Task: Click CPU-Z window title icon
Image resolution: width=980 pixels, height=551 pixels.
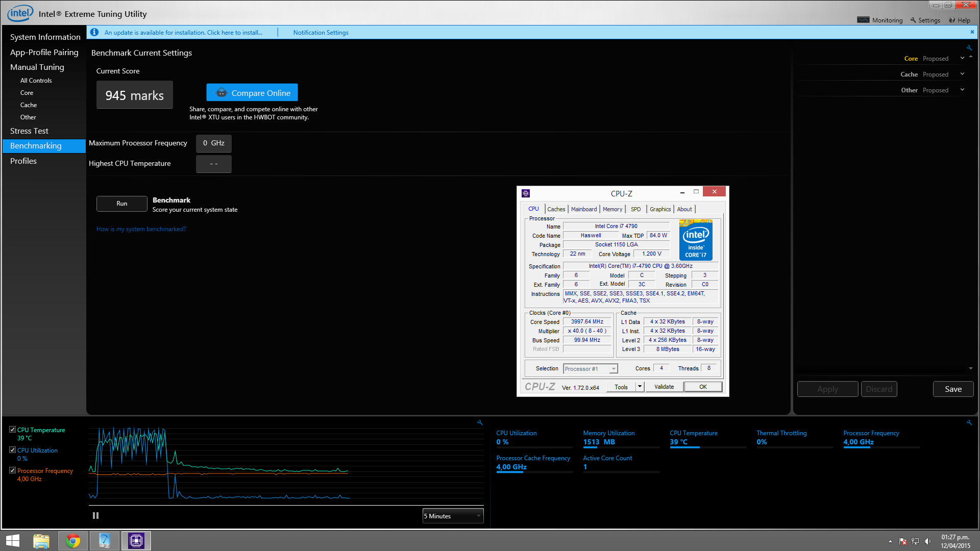Action: (526, 193)
